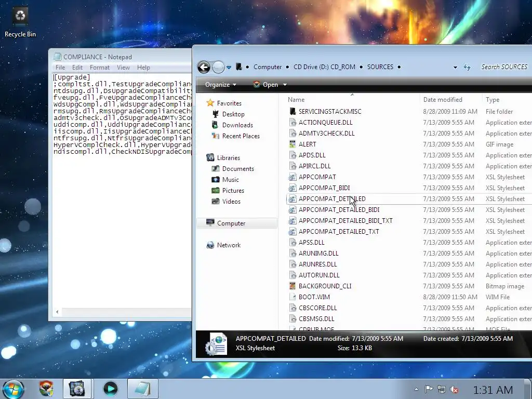The width and height of the screenshot is (532, 399).
Task: Click the Pictures library icon
Action: (215, 190)
